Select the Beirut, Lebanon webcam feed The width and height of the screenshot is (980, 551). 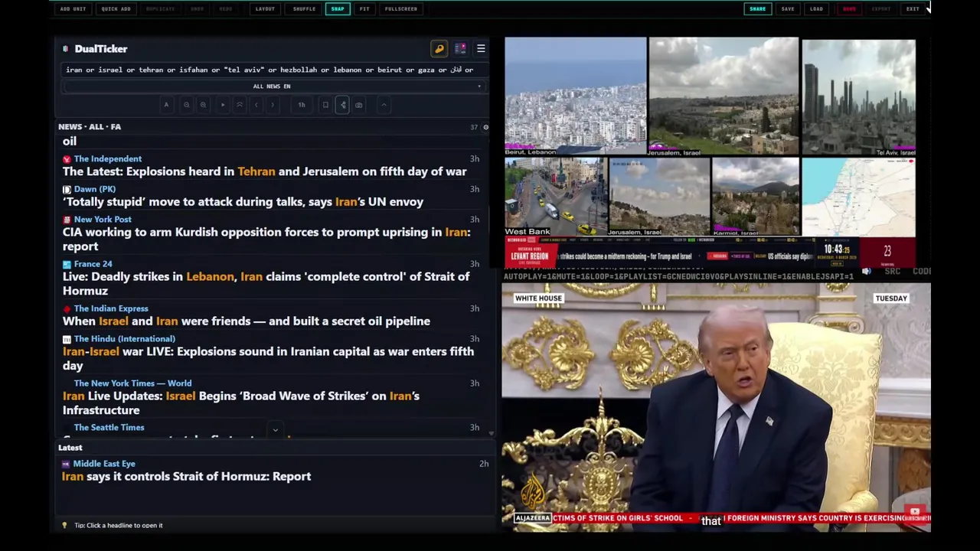(x=575, y=97)
